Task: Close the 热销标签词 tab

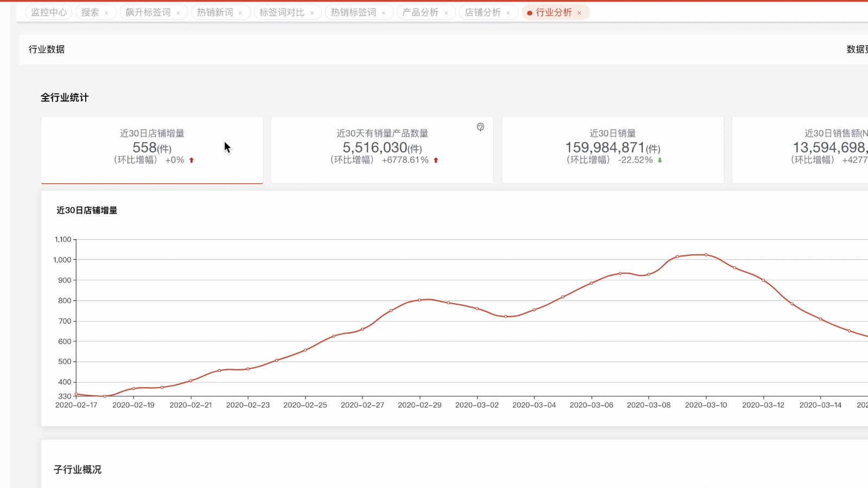Action: click(383, 13)
